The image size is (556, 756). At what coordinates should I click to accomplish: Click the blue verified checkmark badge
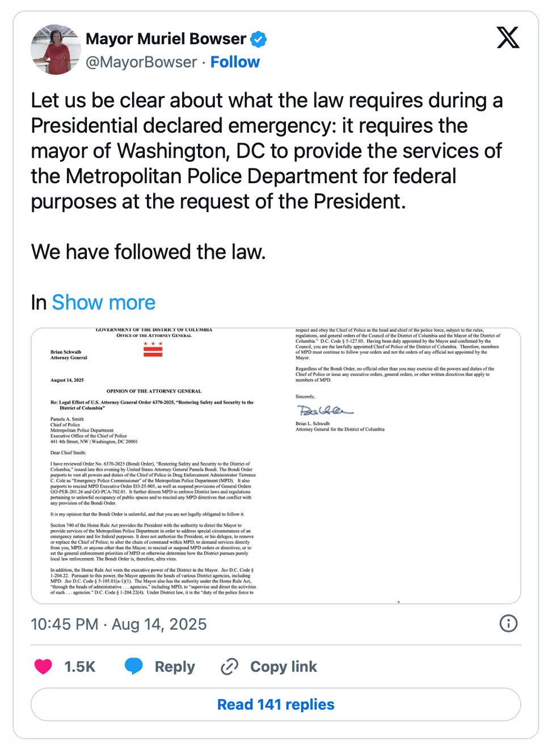[259, 39]
